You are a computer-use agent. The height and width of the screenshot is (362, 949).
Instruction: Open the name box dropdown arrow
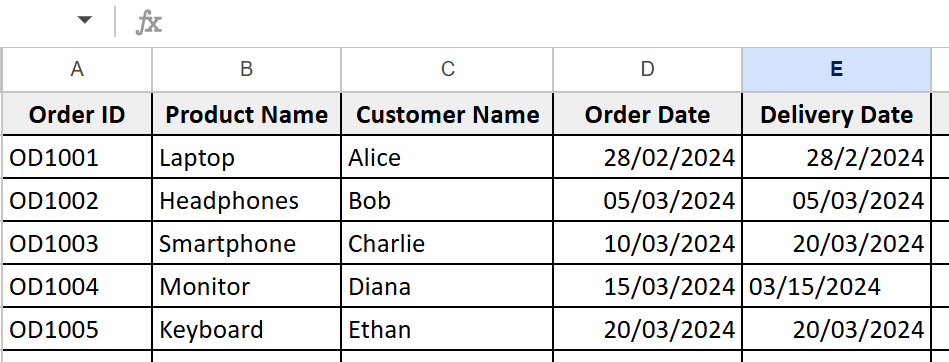click(x=85, y=20)
